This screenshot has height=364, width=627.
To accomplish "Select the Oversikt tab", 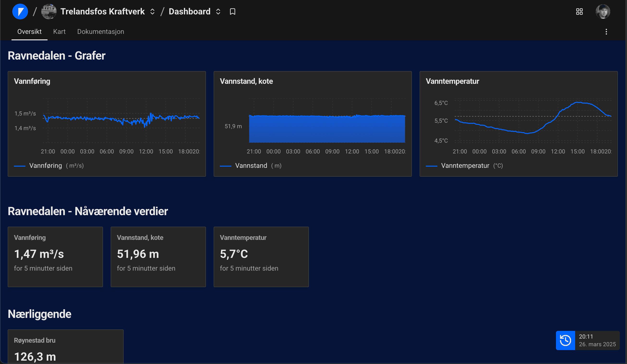I will [29, 32].
